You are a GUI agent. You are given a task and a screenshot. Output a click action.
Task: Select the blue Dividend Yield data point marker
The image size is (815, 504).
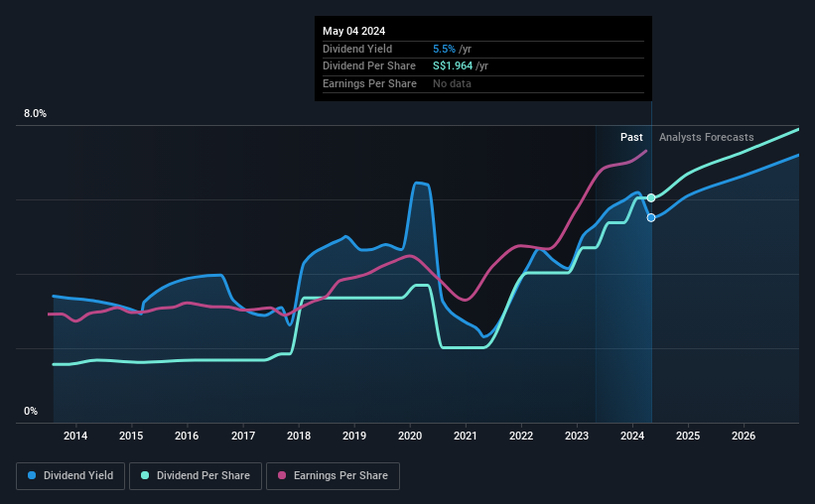click(651, 217)
